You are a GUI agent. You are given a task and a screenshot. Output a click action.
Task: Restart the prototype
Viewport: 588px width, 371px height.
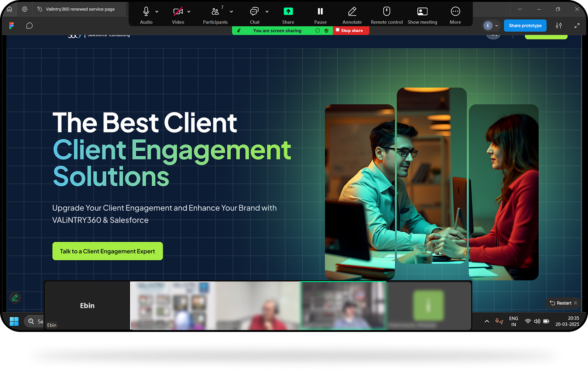coord(564,303)
